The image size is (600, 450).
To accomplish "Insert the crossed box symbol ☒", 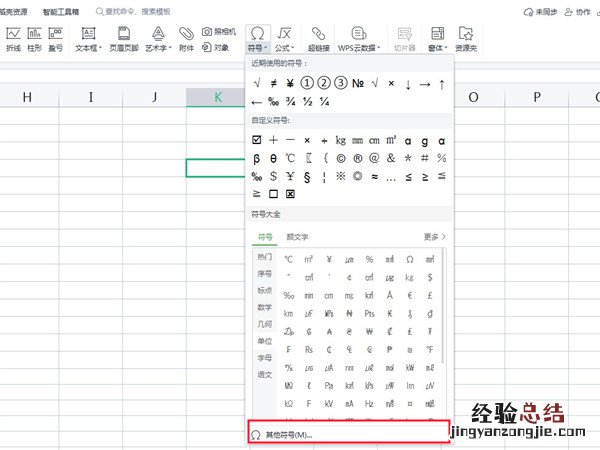I will click(290, 194).
